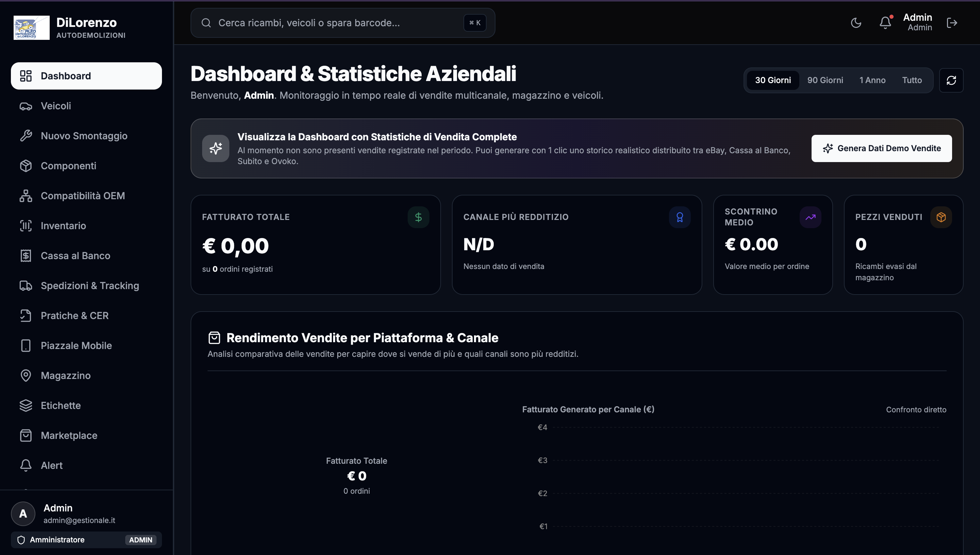
Task: Click the search magnifier icon
Action: coord(206,23)
